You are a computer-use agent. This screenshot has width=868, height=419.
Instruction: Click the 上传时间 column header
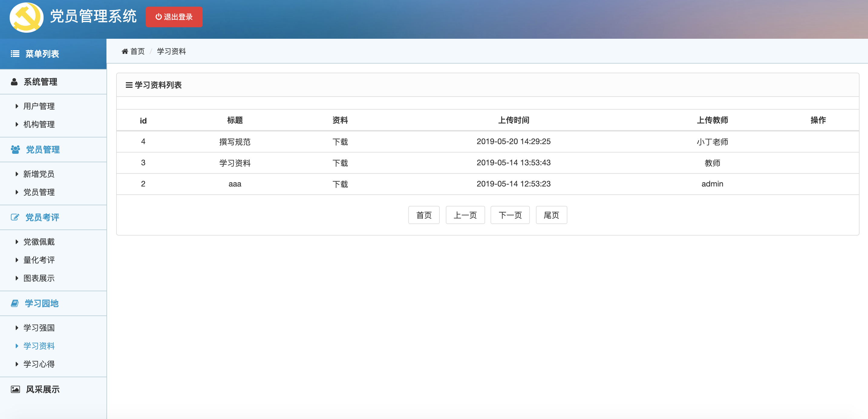[x=514, y=120]
